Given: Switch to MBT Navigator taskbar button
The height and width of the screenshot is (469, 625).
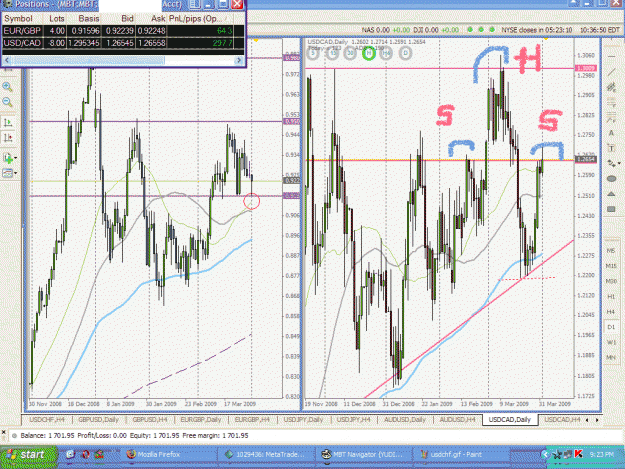Looking at the screenshot, I should (365, 455).
